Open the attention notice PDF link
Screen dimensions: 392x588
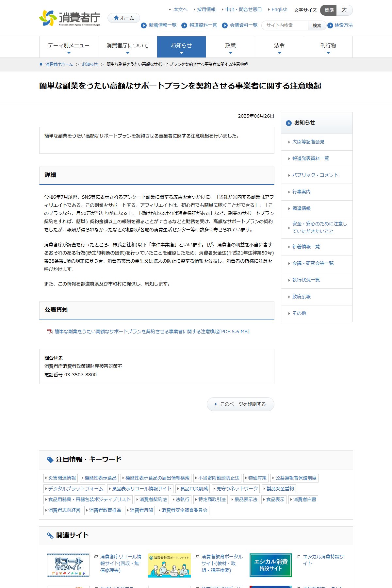152,332
